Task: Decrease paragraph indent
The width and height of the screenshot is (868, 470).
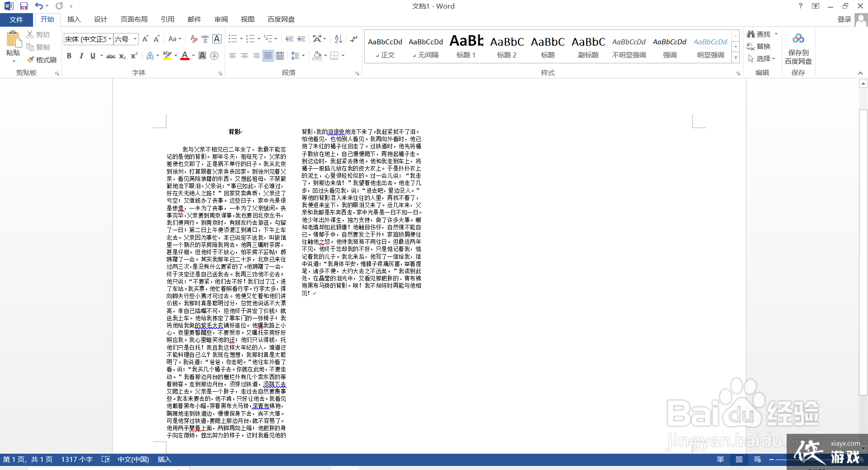Action: [289, 39]
